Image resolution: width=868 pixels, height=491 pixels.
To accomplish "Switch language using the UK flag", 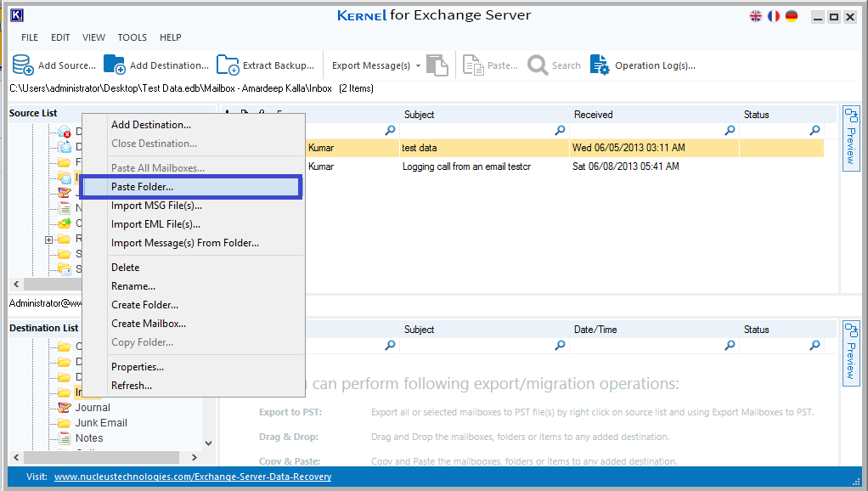I will coord(756,16).
